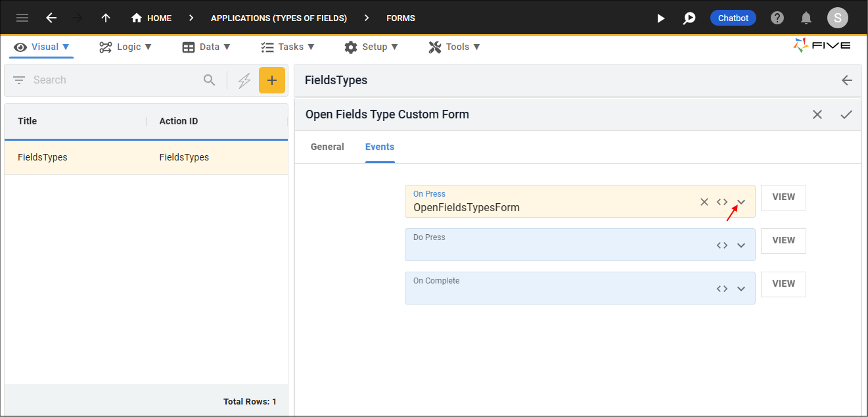Open the hamburger navigation menu
This screenshot has width=868, height=417.
pyautogui.click(x=22, y=18)
